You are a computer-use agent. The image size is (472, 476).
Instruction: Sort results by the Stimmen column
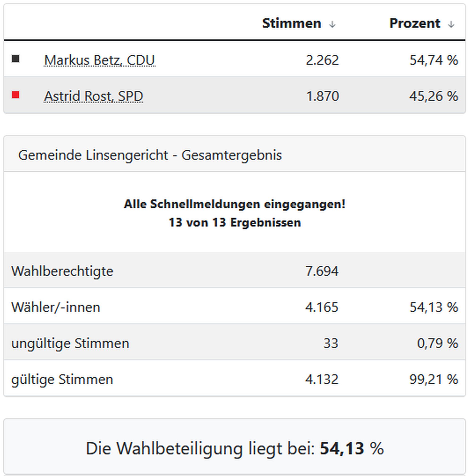point(292,23)
